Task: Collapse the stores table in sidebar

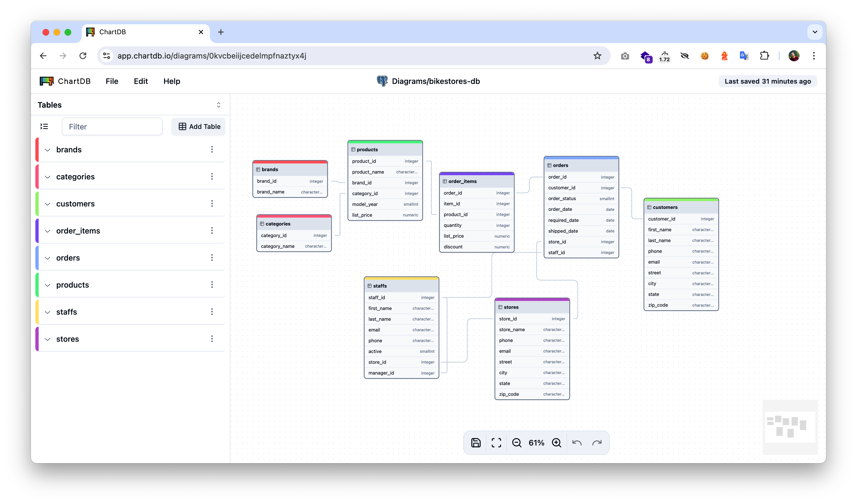Action: 48,339
